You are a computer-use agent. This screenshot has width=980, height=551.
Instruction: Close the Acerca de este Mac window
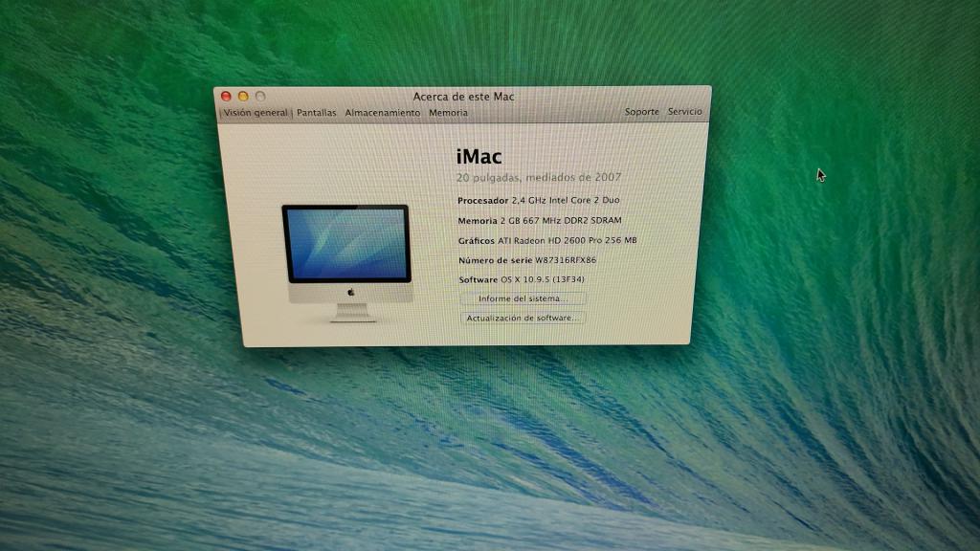(x=226, y=97)
